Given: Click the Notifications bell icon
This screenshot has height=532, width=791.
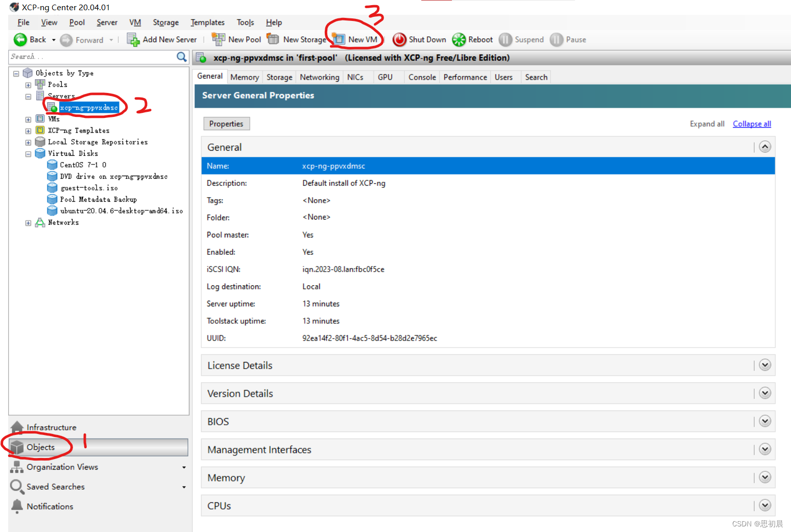Looking at the screenshot, I should [x=17, y=506].
